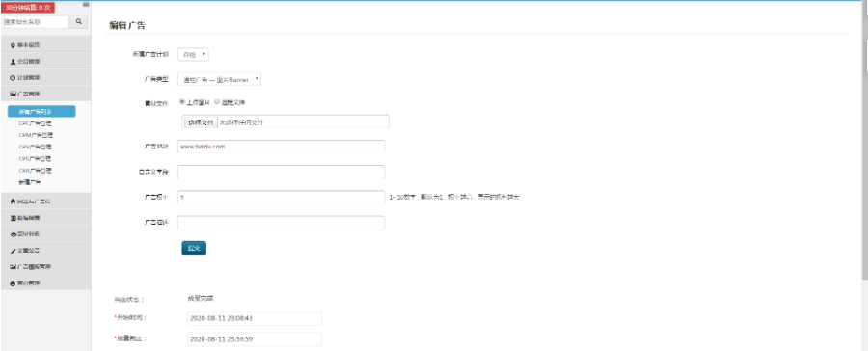Viewport: 868px width, 351px height.
Task: Click the ad URL field containing www.baidu.com
Action: click(x=282, y=147)
